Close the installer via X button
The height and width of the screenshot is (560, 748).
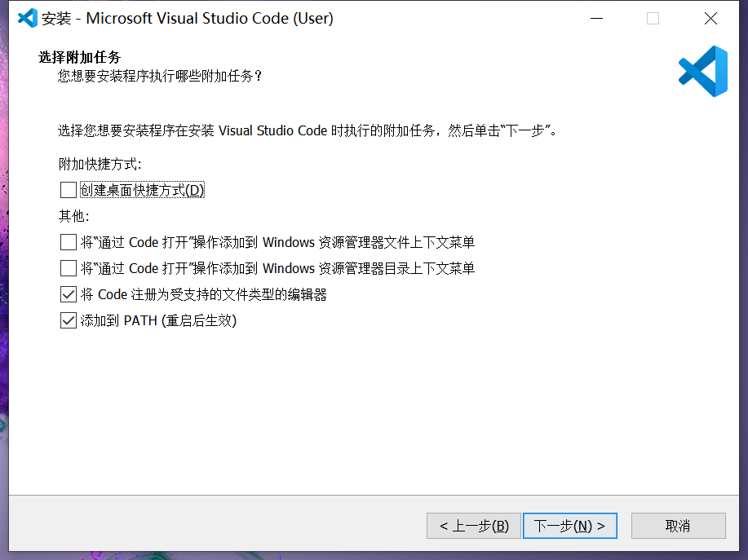710,18
